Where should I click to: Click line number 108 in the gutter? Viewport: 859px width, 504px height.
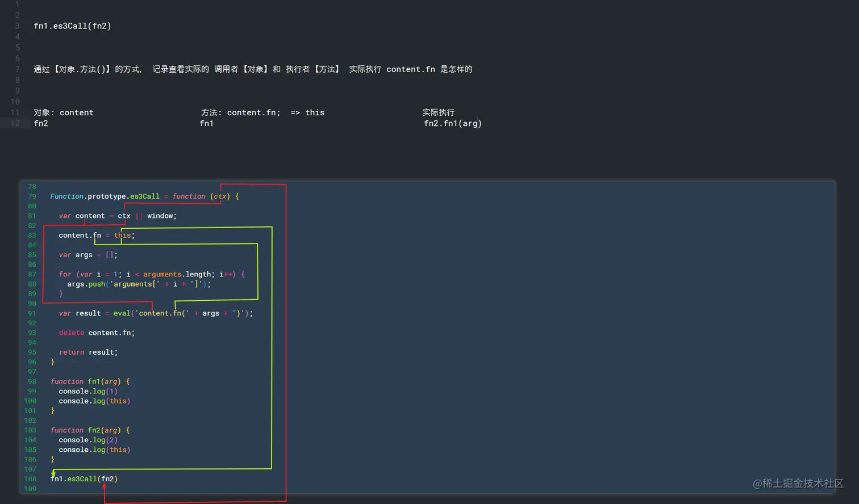click(30, 478)
